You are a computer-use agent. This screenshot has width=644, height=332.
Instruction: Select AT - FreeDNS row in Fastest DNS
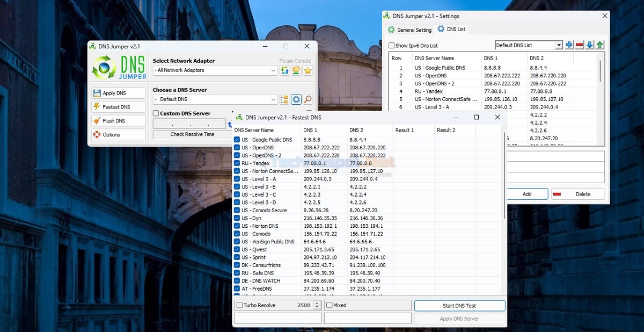click(368, 289)
